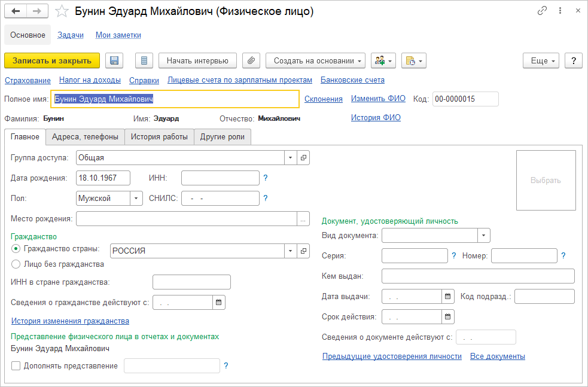Expand Создать на основании menu
588x387 pixels.
click(315, 60)
